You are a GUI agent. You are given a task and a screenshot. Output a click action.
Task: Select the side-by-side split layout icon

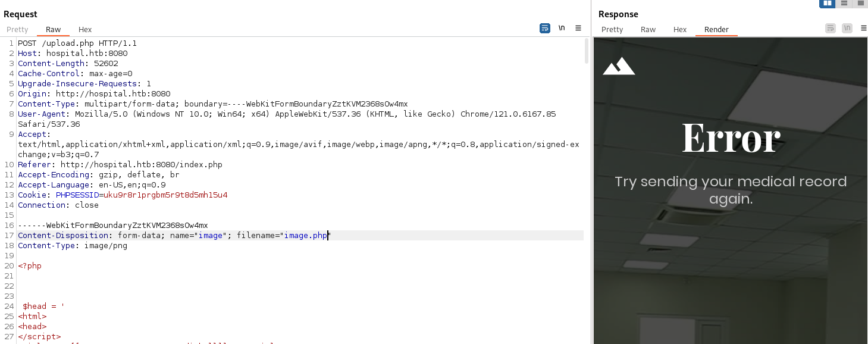pyautogui.click(x=828, y=3)
